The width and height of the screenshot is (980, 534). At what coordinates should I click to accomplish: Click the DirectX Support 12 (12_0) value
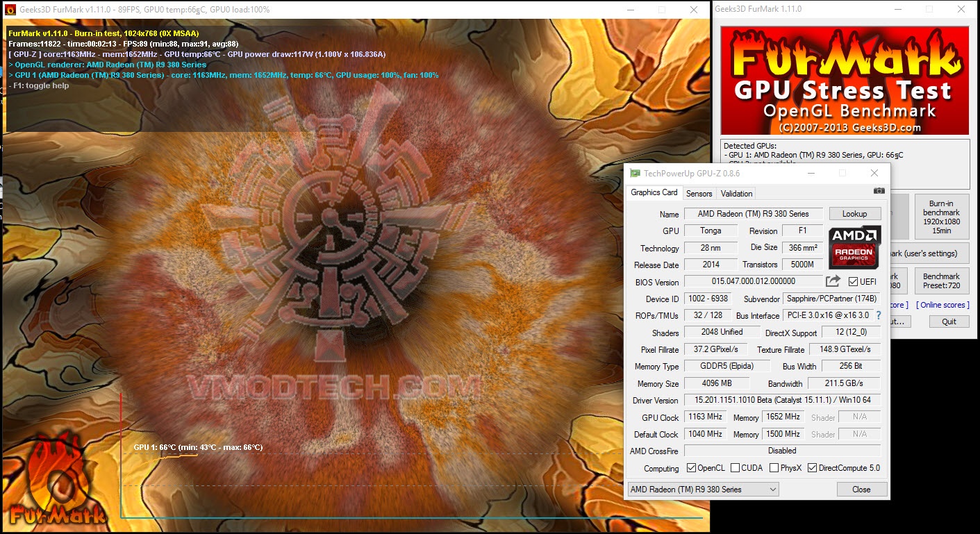coord(852,333)
